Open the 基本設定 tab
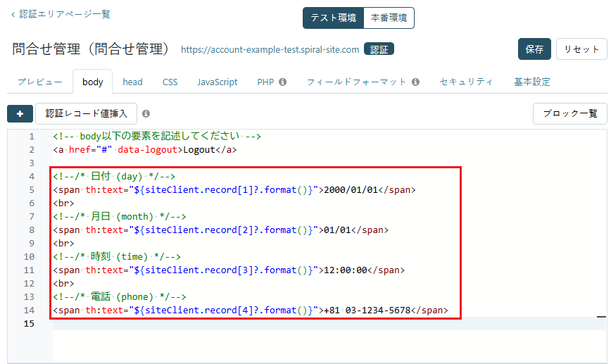This screenshot has height=364, width=611. point(532,82)
